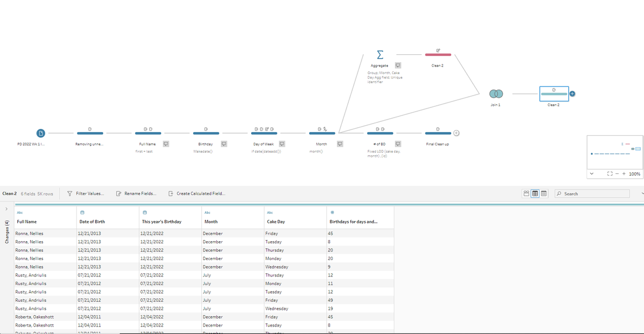644x334 pixels.
Task: Click the Filter Values button
Action: [85, 193]
